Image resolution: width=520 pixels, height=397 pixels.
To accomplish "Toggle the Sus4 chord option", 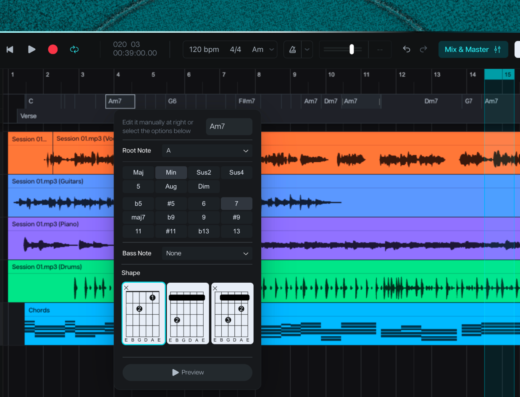I will click(x=236, y=172).
